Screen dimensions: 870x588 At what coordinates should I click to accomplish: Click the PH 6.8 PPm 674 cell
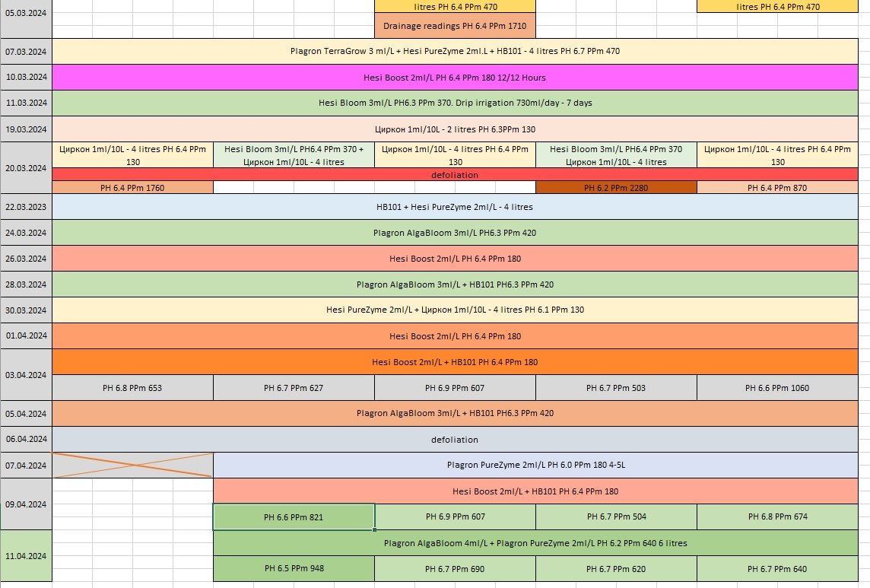(777, 517)
